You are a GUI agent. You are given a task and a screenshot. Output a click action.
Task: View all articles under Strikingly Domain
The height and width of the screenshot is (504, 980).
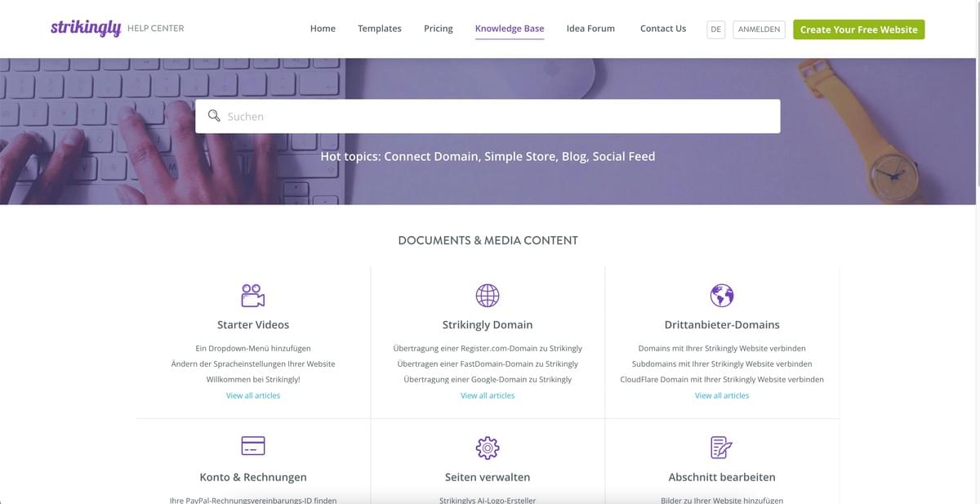488,395
